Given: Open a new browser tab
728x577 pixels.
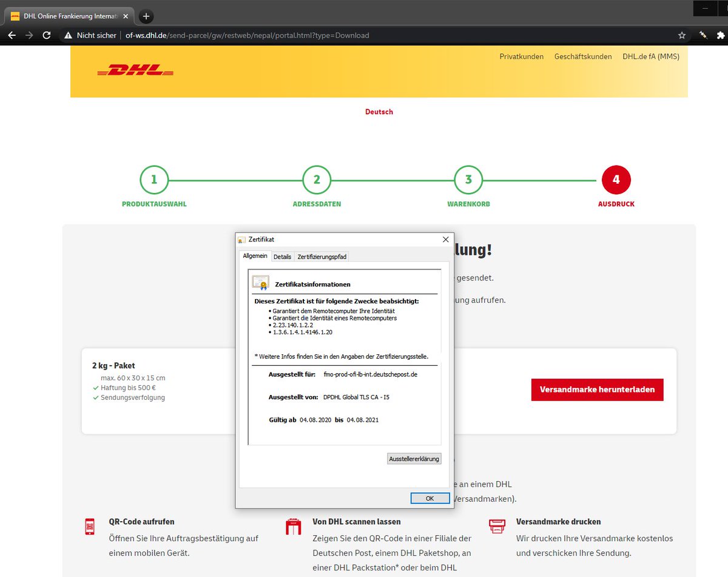Looking at the screenshot, I should [146, 16].
